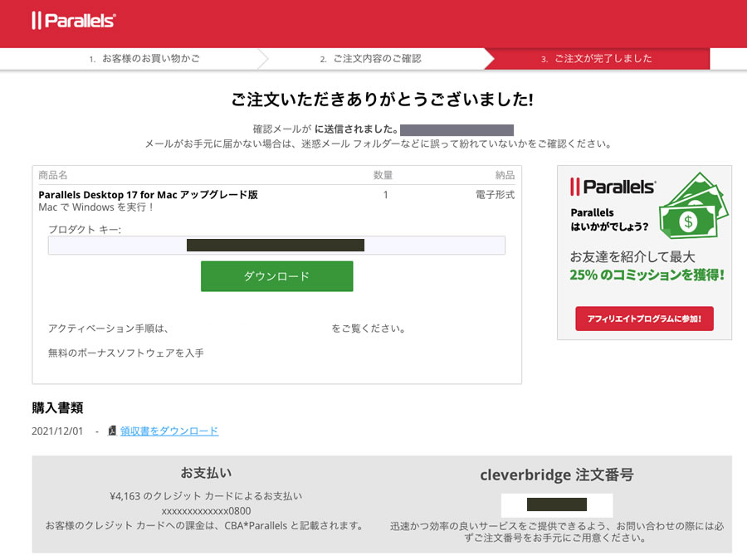Click the money bills illustration

pos(694,206)
